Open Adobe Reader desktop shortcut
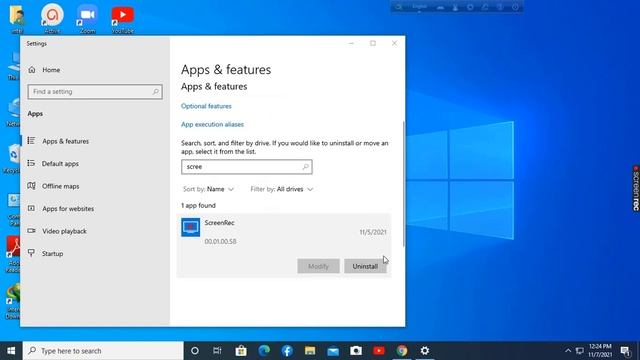The width and height of the screenshot is (640, 360). coord(13,254)
